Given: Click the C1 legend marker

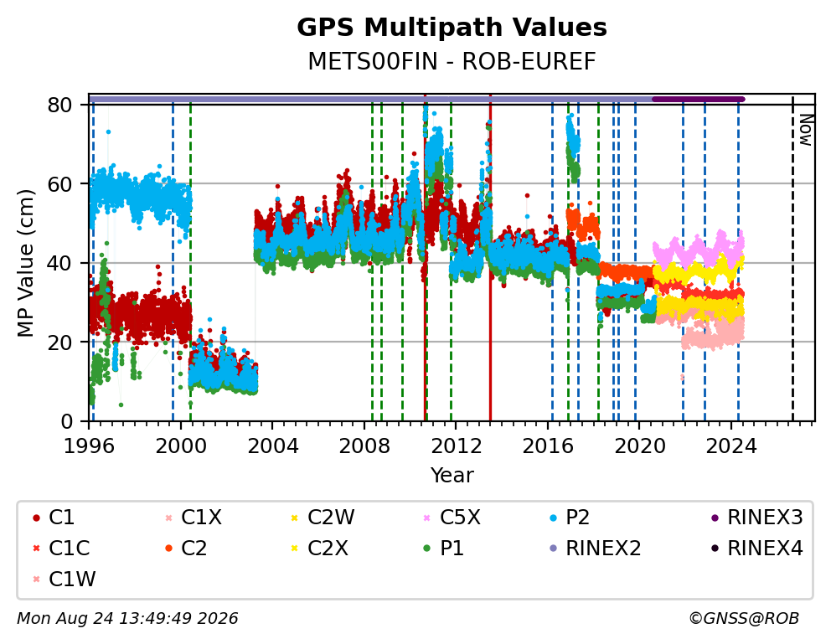Looking at the screenshot, I should click(x=36, y=518).
